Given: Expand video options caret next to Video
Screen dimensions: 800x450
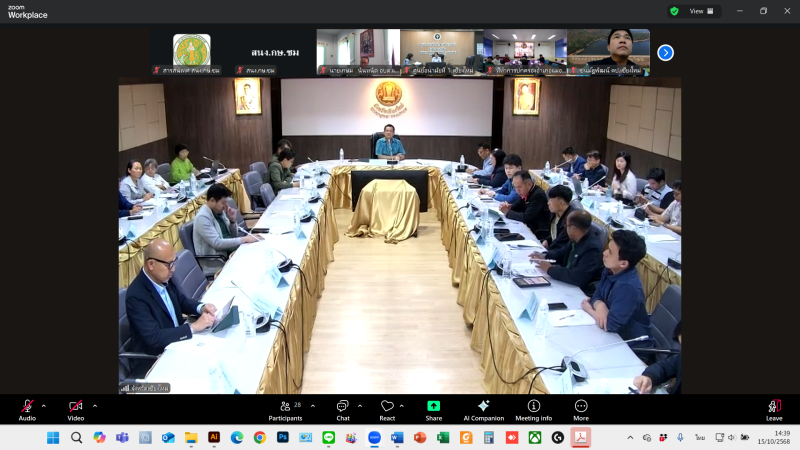Looking at the screenshot, I should (x=95, y=406).
